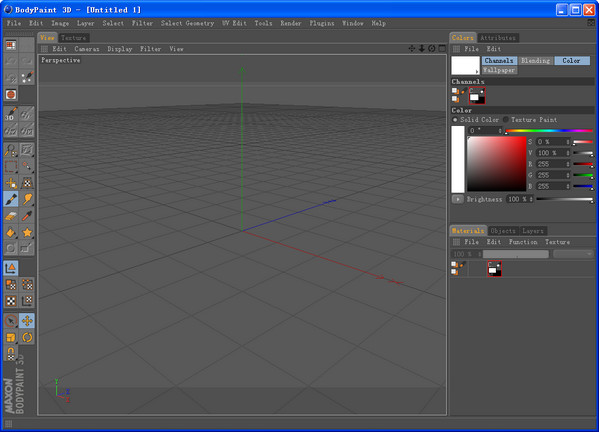This screenshot has height=432, width=599.
Task: Select the Solid Color radio button
Action: [455, 120]
